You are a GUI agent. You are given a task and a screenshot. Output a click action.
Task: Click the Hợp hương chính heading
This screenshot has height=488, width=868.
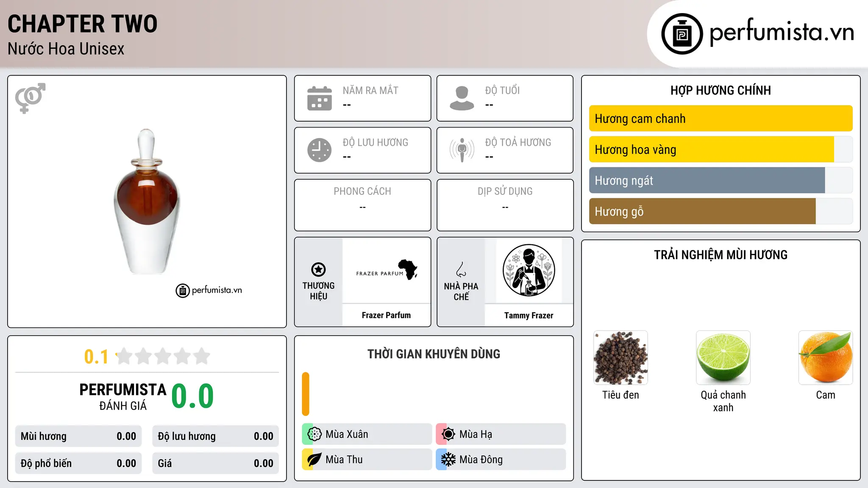click(x=721, y=90)
